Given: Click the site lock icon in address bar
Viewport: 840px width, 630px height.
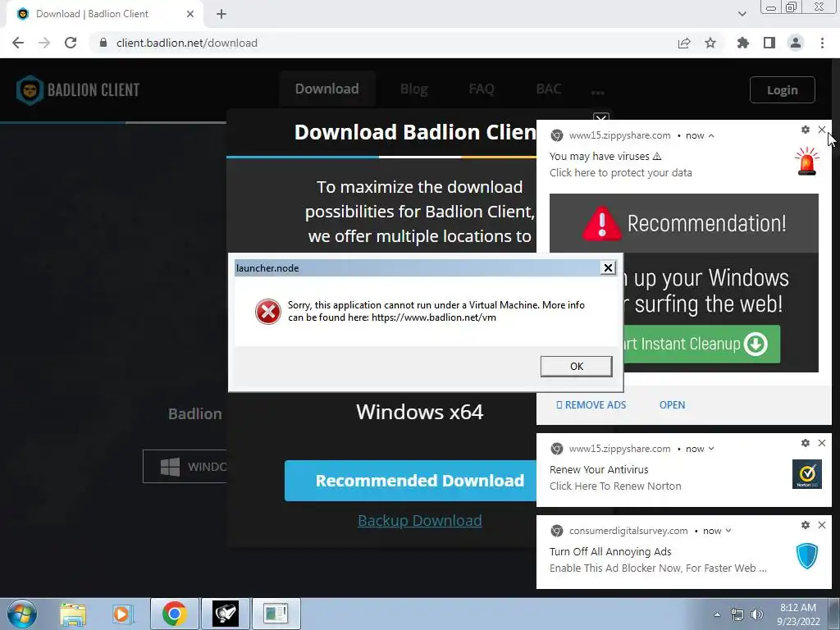Looking at the screenshot, I should pyautogui.click(x=103, y=43).
